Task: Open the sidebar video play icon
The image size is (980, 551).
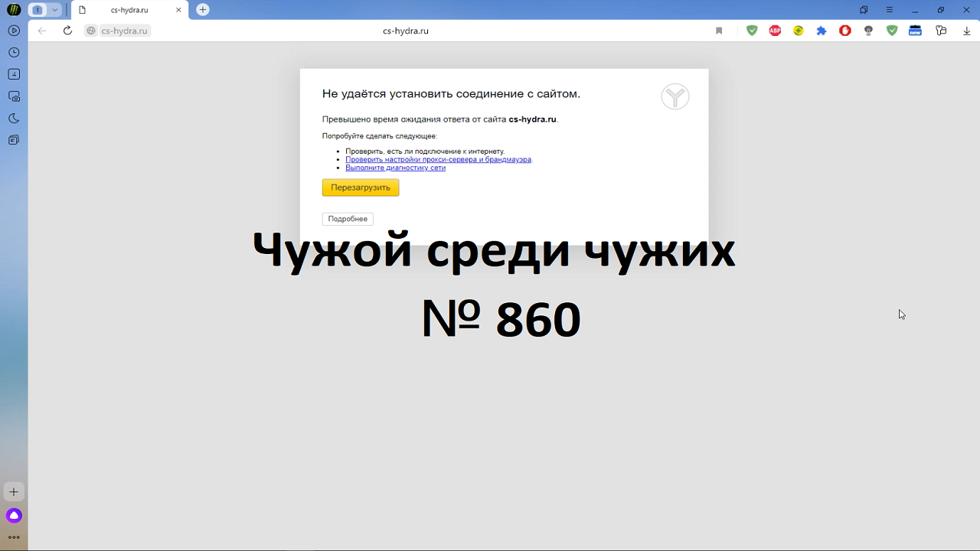Action: click(x=14, y=31)
